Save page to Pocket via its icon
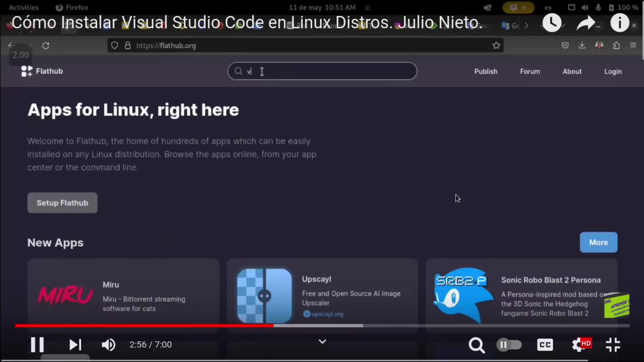The width and height of the screenshot is (644, 362). pyautogui.click(x=566, y=45)
